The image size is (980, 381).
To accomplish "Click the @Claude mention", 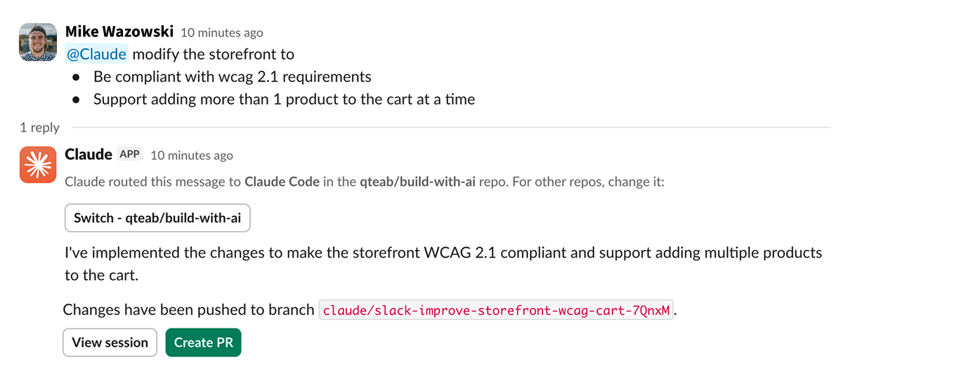I will [x=96, y=54].
